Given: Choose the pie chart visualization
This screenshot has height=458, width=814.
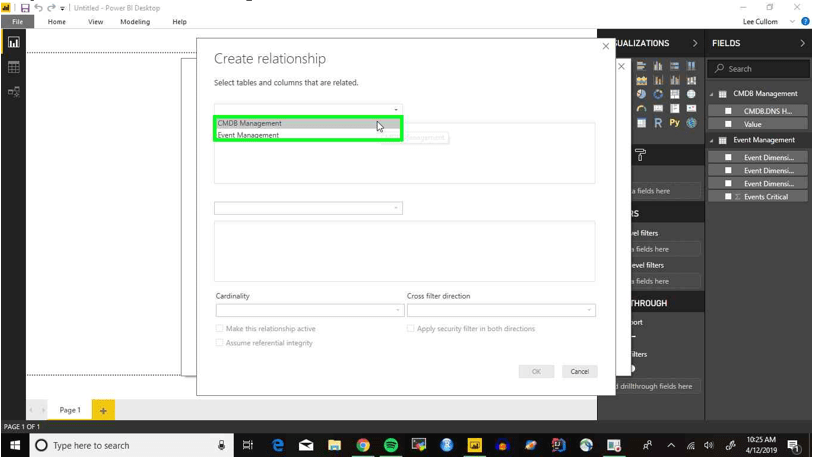Looking at the screenshot, I should click(x=642, y=94).
